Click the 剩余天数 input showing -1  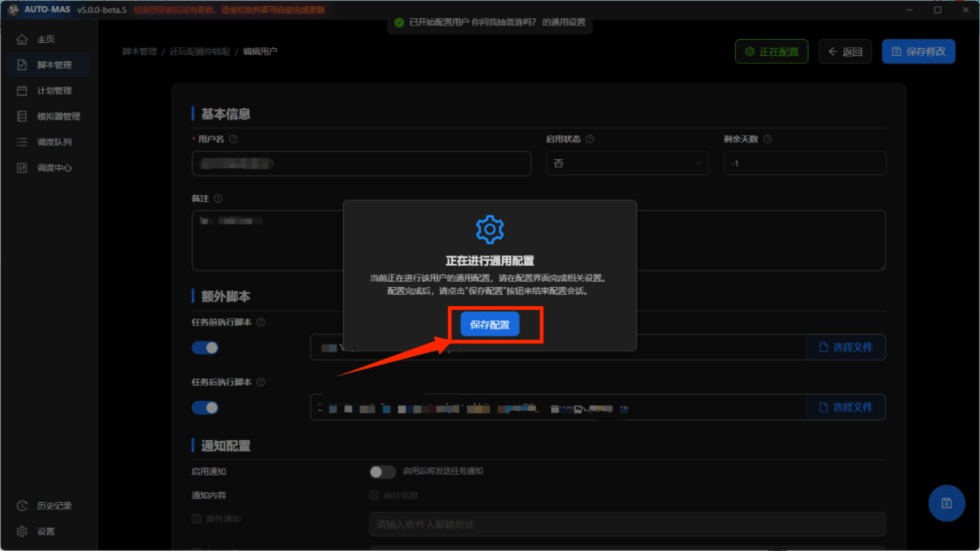click(804, 163)
